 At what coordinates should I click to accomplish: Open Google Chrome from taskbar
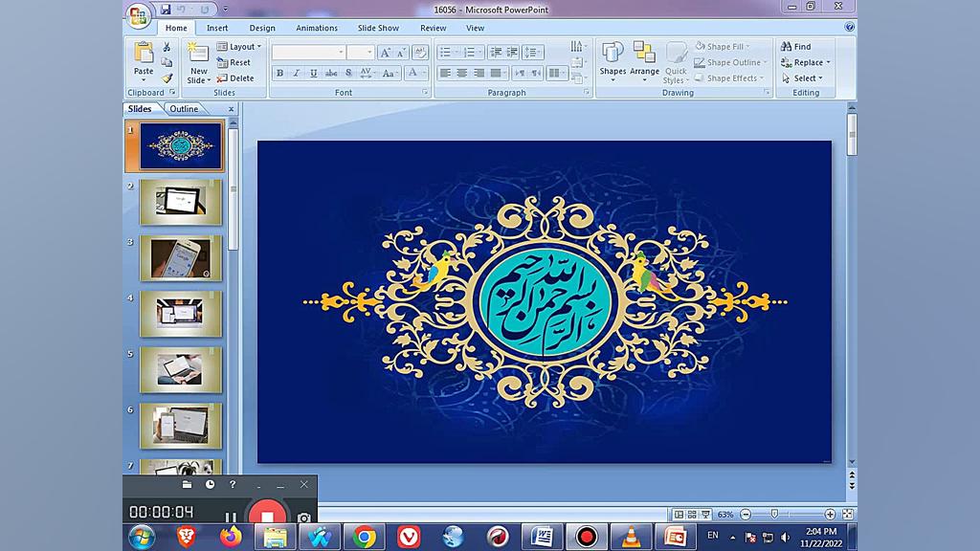tap(365, 537)
